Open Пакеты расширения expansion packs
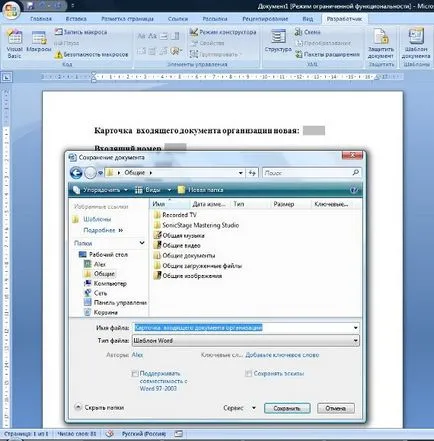 pyautogui.click(x=327, y=54)
